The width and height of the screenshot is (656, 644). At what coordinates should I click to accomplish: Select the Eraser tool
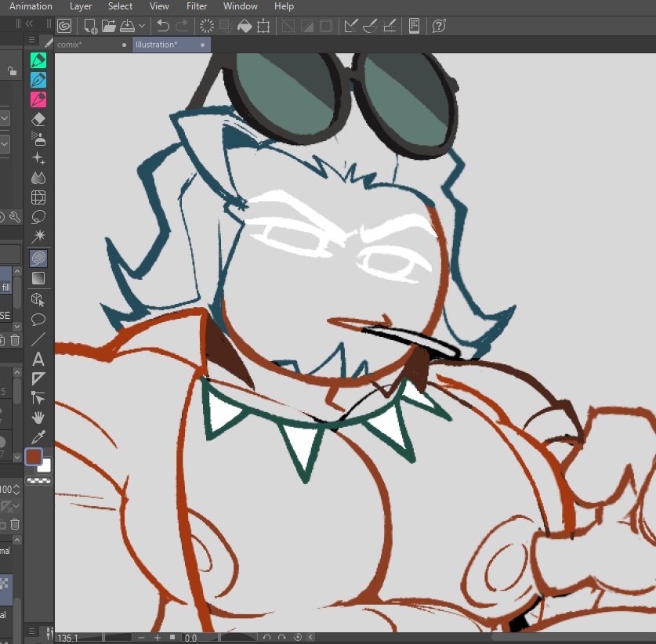pos(38,119)
